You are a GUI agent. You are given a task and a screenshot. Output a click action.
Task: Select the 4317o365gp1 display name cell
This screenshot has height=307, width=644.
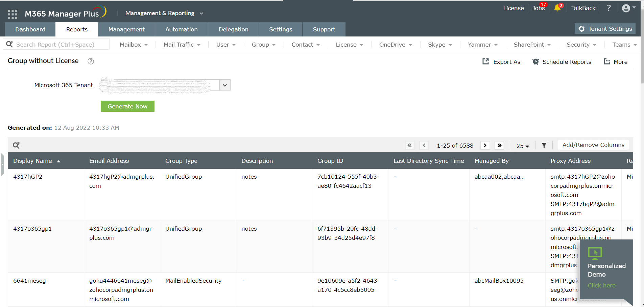pos(32,229)
